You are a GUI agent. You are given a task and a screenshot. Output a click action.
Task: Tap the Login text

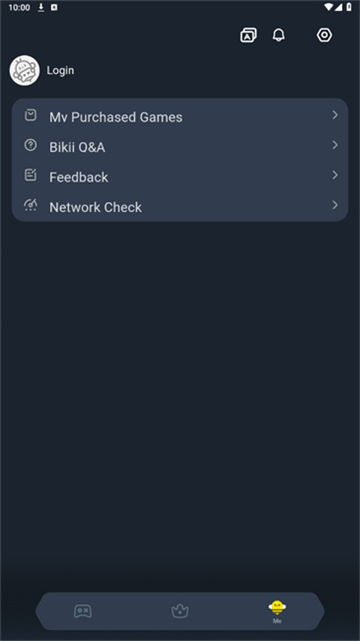60,70
